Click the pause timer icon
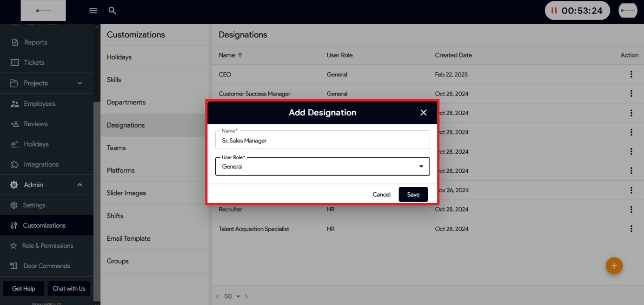This screenshot has width=644, height=305. point(554,11)
